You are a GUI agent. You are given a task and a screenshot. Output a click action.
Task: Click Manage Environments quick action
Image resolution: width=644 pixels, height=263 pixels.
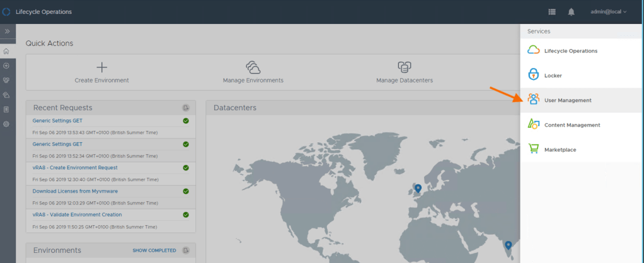coord(253,72)
